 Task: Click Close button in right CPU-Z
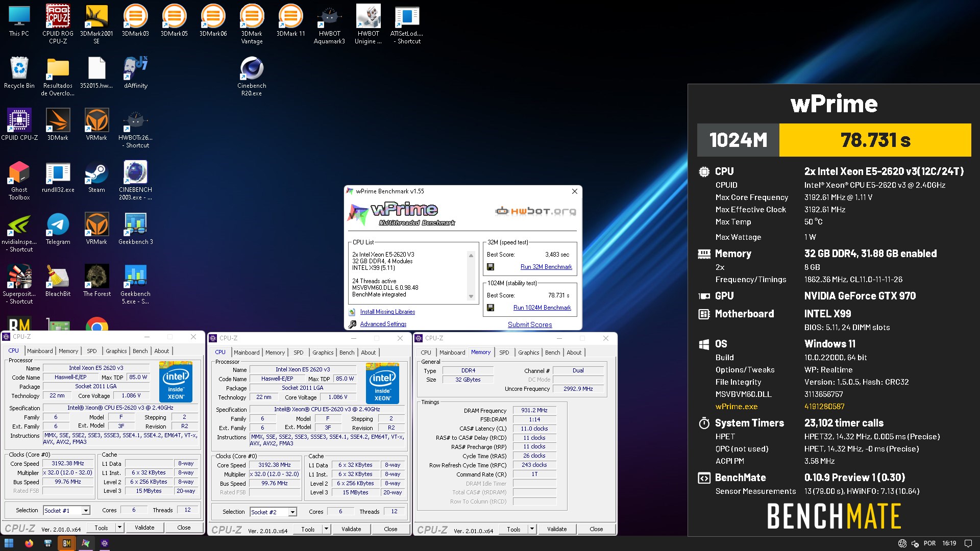point(596,529)
